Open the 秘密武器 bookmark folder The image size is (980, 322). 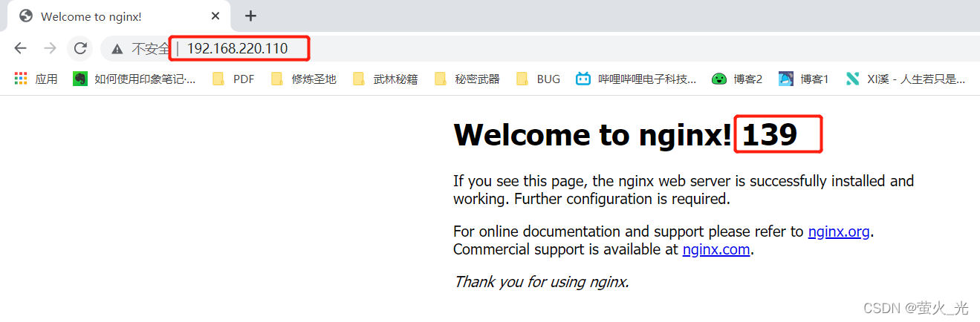(x=467, y=79)
